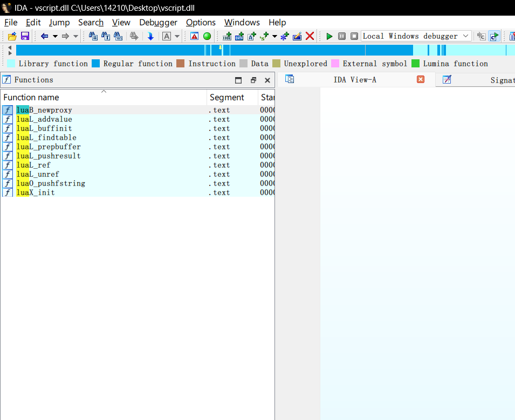The width and height of the screenshot is (515, 420).
Task: Select the luaO_pushfstring function row
Action: click(x=138, y=183)
